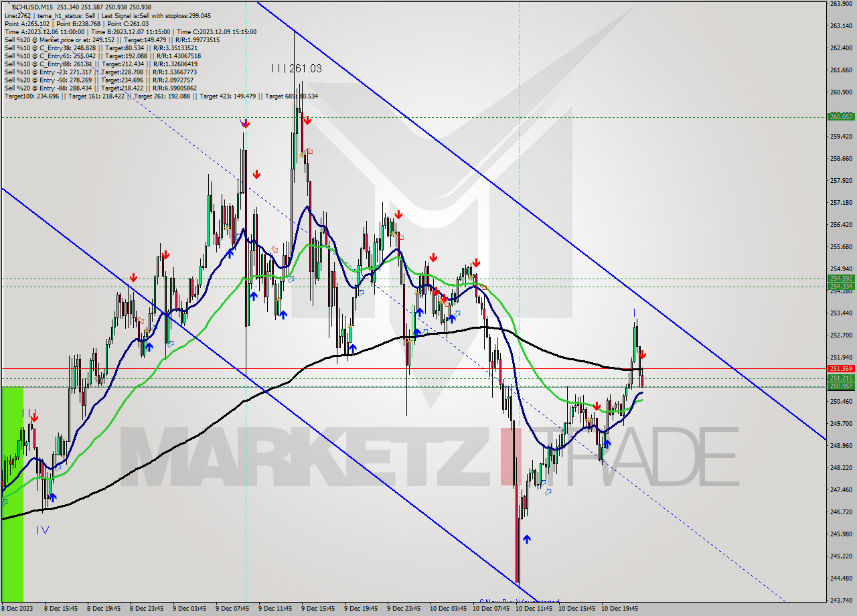The height and width of the screenshot is (616, 857).
Task: Click the 257.180 price axis label
Action: click(x=841, y=202)
